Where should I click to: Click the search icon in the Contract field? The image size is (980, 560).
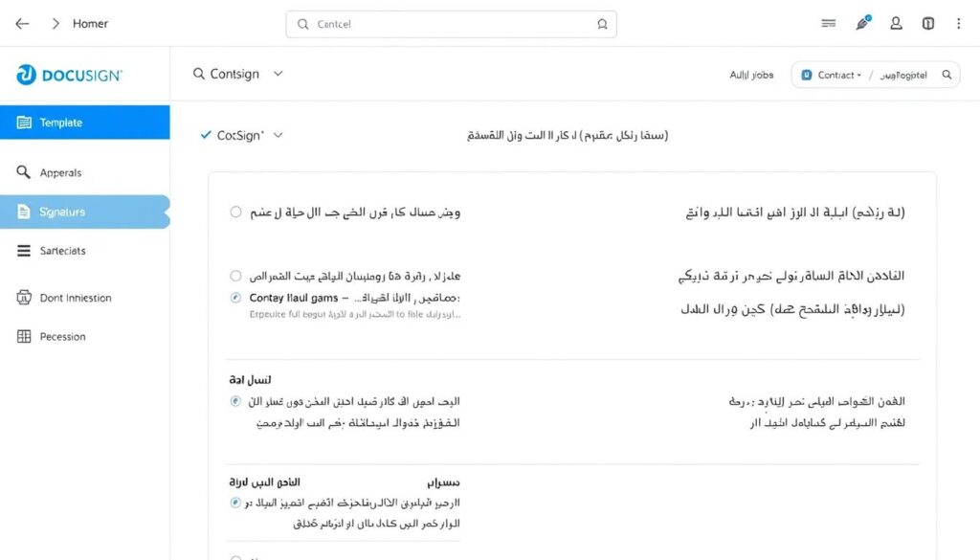pyautogui.click(x=947, y=75)
